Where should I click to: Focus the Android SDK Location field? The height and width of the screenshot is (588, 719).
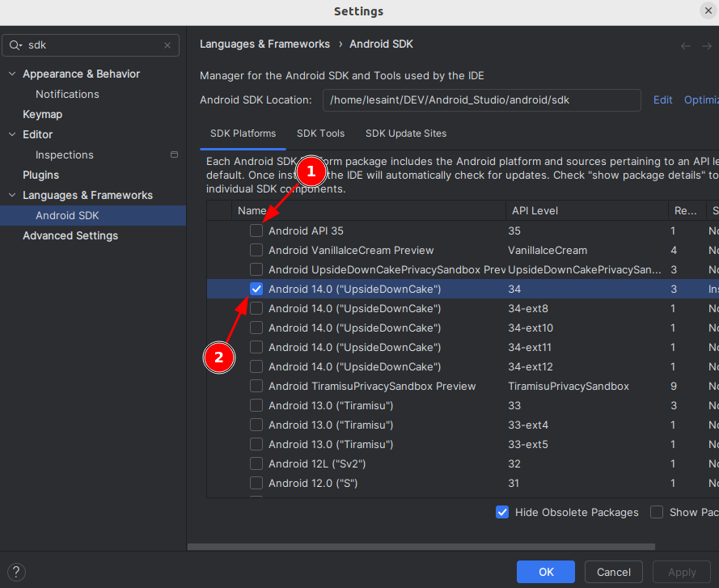(x=481, y=100)
